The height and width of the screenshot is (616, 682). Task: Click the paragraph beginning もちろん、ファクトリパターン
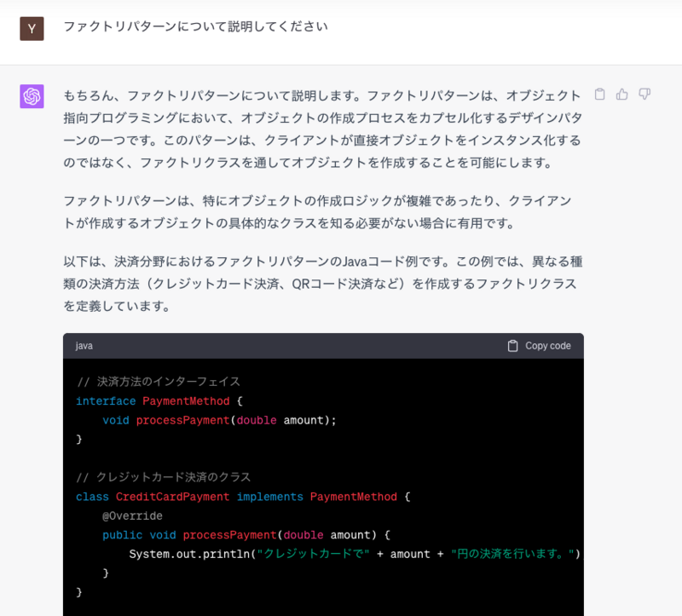click(323, 130)
